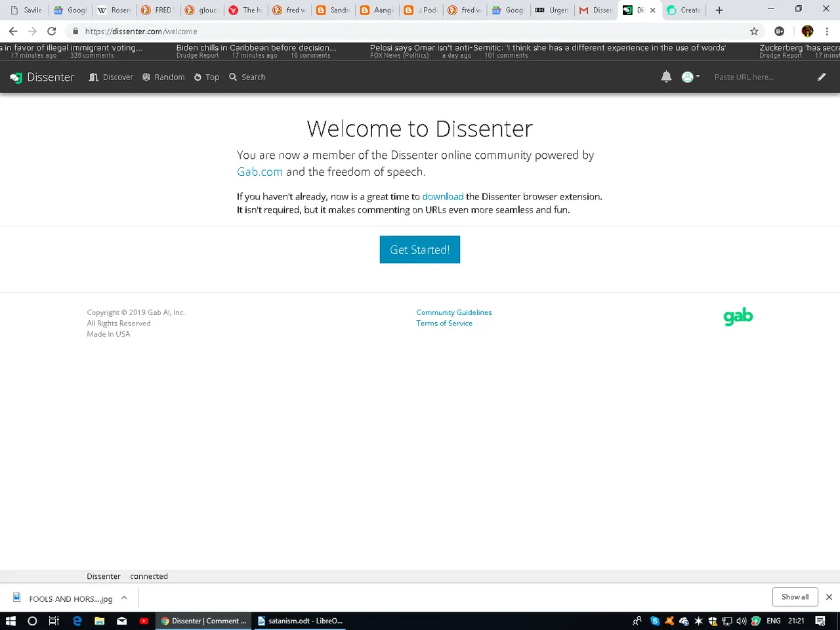This screenshot has width=840, height=630.
Task: Open the Chrome profile avatar
Action: coord(808,31)
